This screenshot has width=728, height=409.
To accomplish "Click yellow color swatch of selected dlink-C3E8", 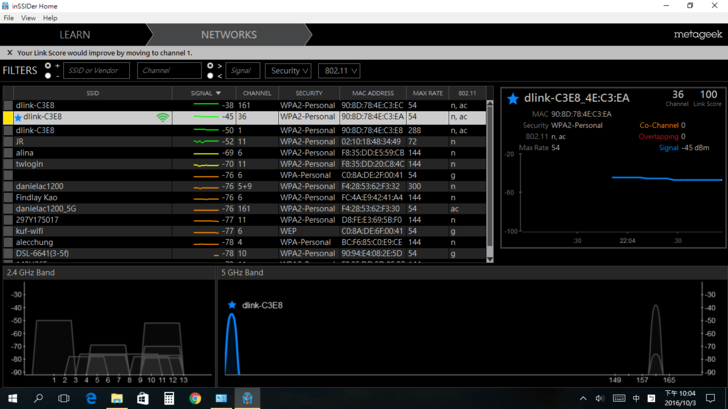I will pos(8,117).
